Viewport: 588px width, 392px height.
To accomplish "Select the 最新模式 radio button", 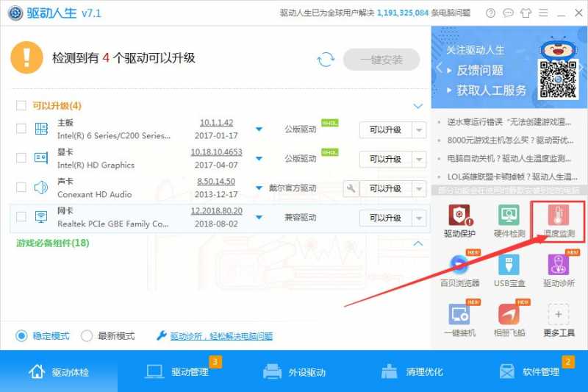I will [x=87, y=335].
